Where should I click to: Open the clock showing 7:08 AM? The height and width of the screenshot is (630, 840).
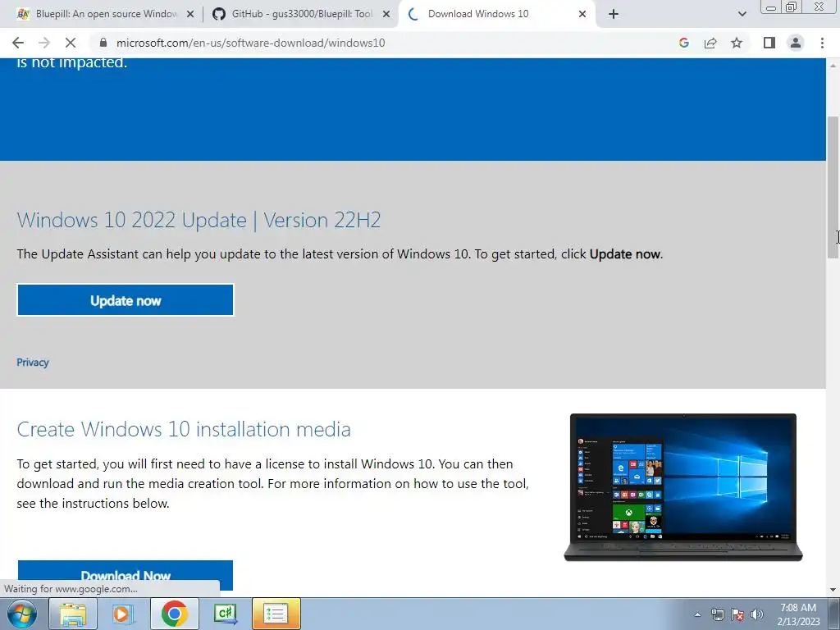click(x=798, y=614)
